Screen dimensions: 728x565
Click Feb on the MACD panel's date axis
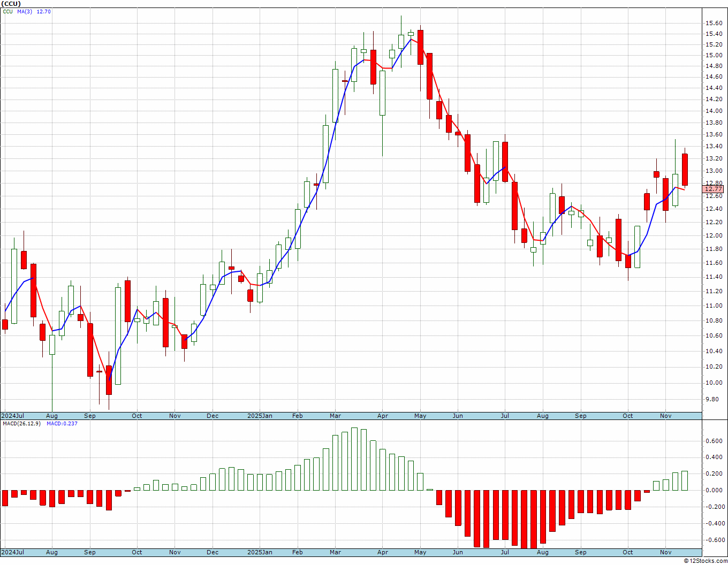click(x=298, y=552)
